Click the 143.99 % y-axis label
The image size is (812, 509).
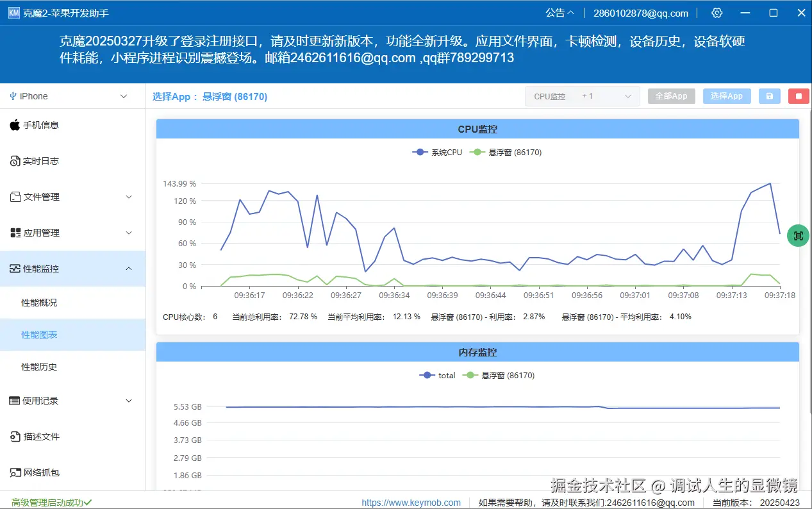(x=179, y=184)
